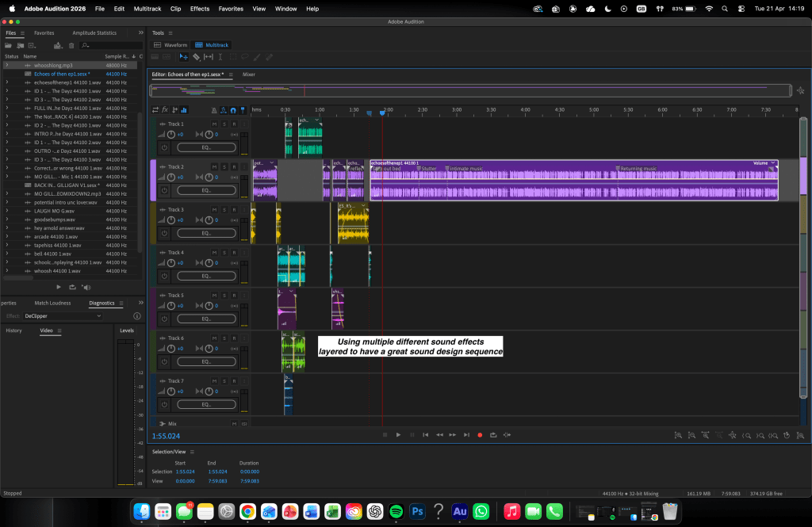
Task: Open the DeClipper effect dropdown
Action: point(63,316)
